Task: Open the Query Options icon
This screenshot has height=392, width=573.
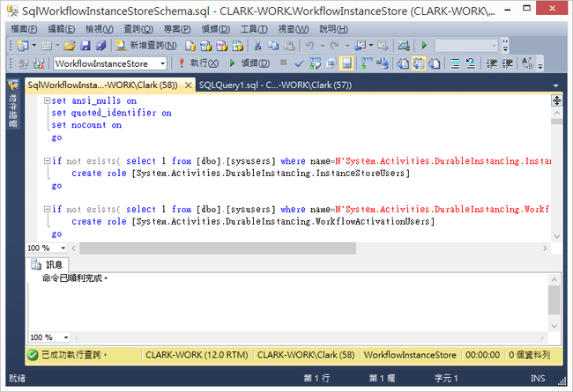Action: pyautogui.click(x=331, y=63)
